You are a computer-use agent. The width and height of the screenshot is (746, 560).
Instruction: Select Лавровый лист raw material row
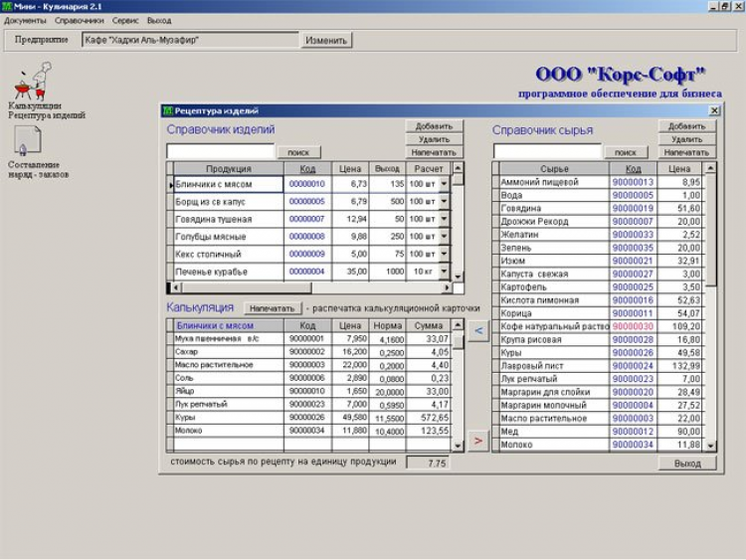click(x=599, y=366)
